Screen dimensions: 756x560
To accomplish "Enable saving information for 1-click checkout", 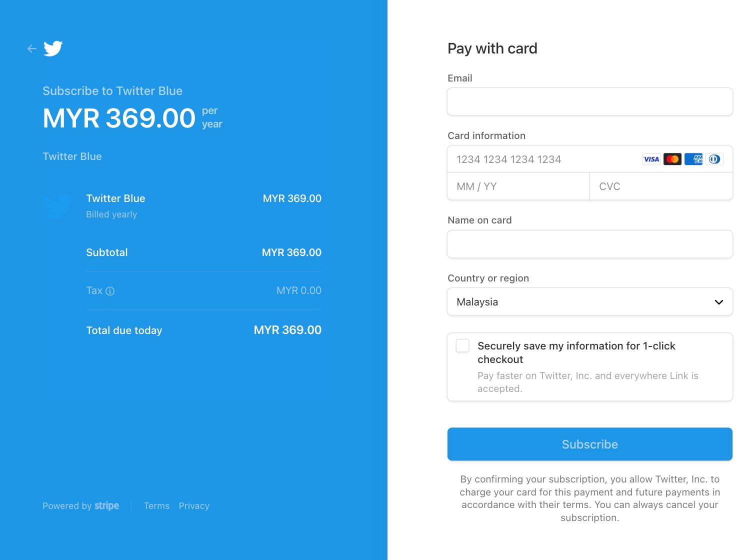I will coord(462,345).
